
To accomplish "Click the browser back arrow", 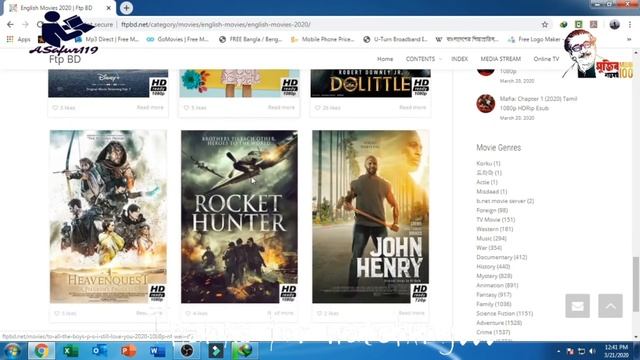I will 10,24.
